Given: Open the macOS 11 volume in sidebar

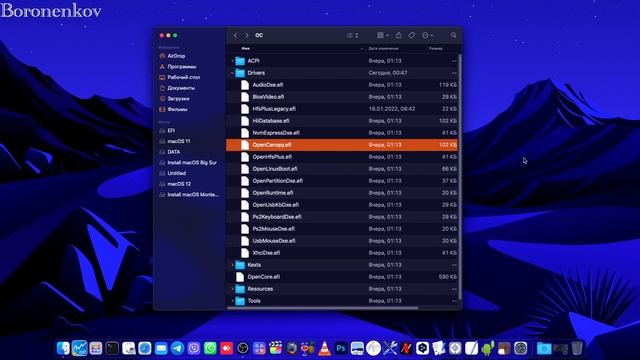Looking at the screenshot, I should tap(179, 141).
